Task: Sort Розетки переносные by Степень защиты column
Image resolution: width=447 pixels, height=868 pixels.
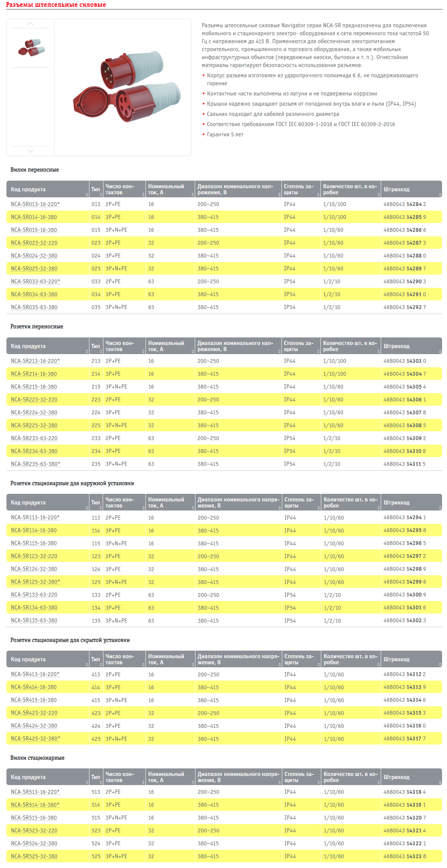Action: 301,346
